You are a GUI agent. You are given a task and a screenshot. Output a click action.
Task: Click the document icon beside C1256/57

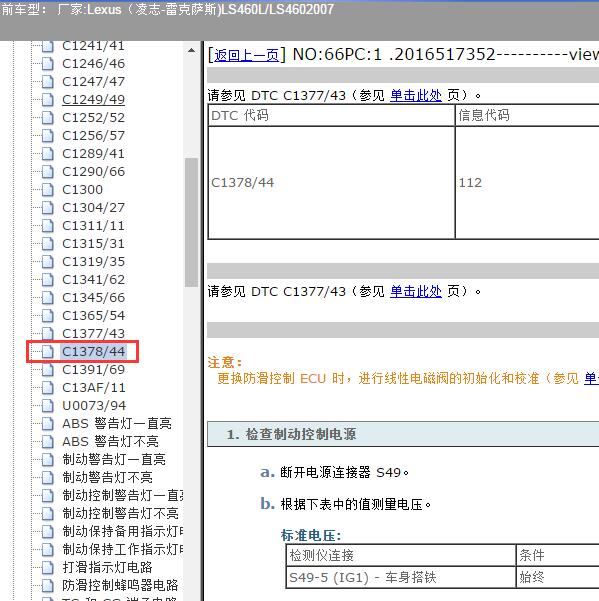point(48,136)
